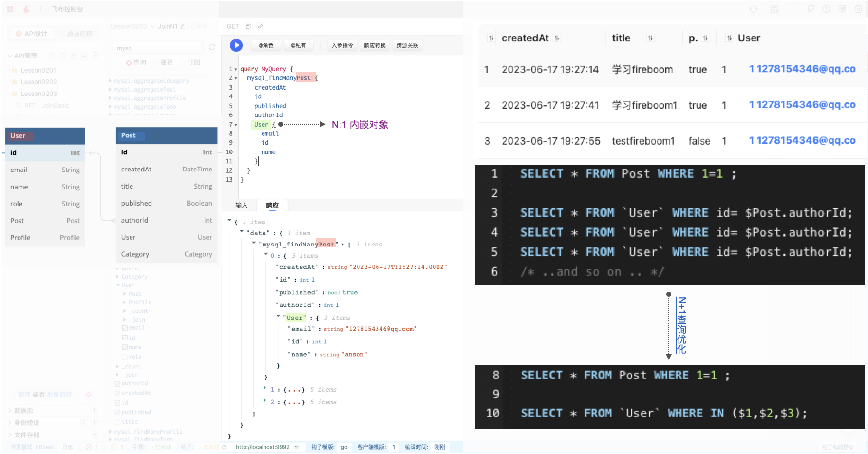Switch to the 输入 tab
This screenshot has height=454, width=868.
(x=242, y=206)
